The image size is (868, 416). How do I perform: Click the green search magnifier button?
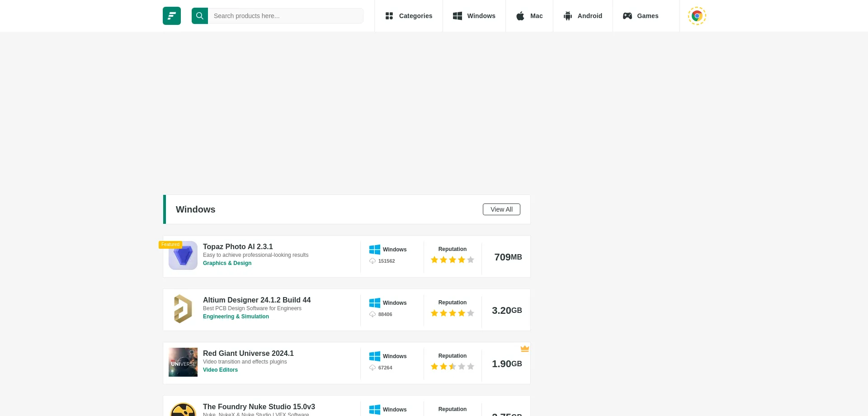tap(200, 16)
